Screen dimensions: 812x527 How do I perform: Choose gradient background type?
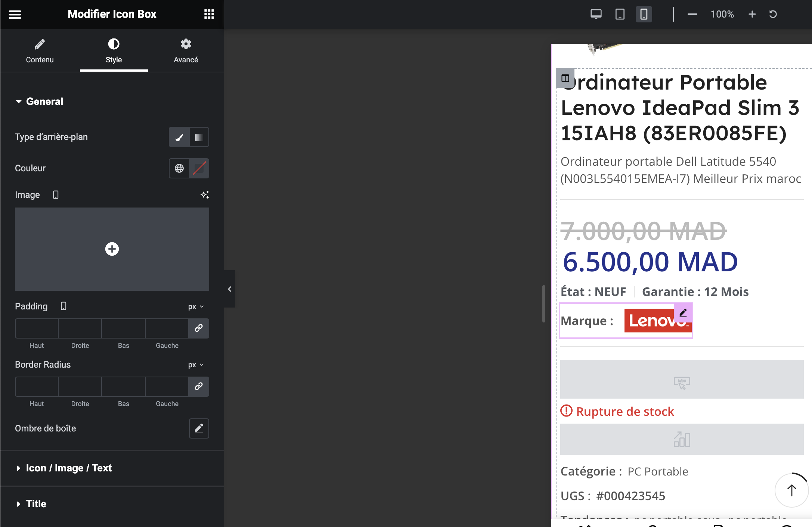[x=199, y=137]
